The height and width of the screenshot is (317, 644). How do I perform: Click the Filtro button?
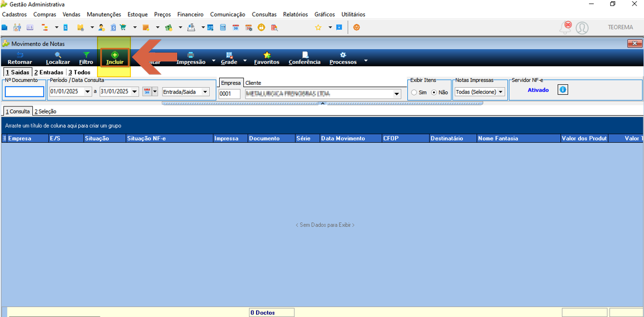(86, 58)
